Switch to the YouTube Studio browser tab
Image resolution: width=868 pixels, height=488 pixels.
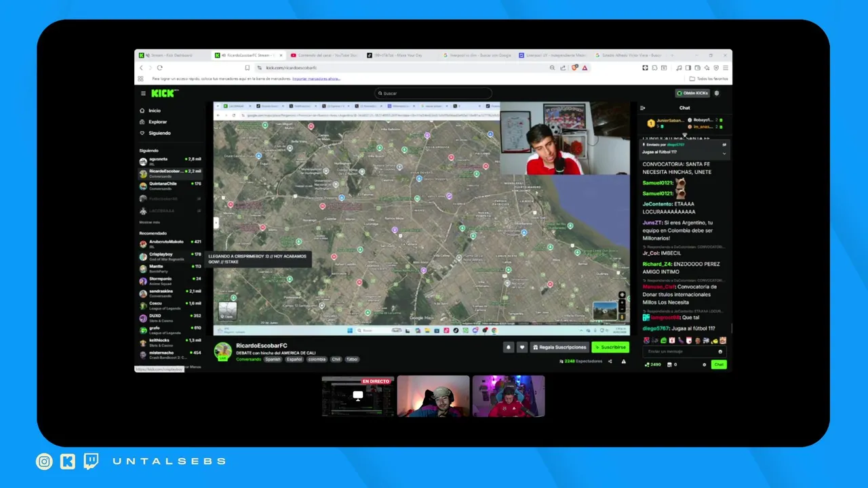pyautogui.click(x=325, y=55)
